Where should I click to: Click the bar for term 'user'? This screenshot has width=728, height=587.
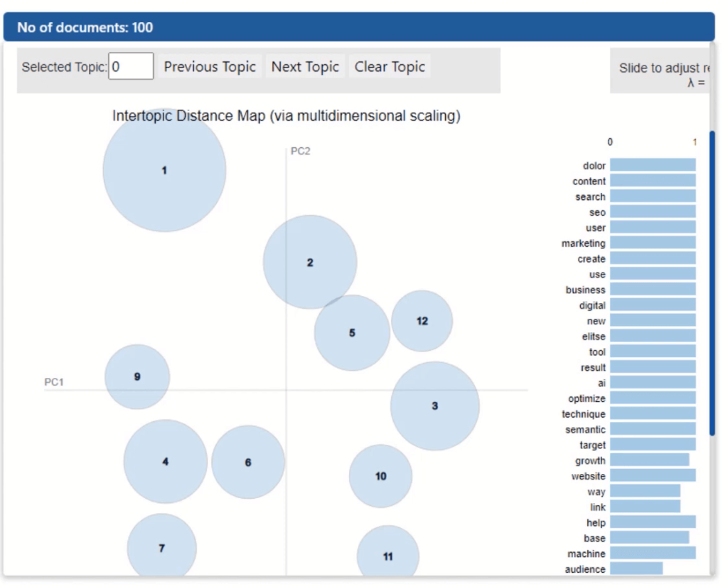(653, 227)
